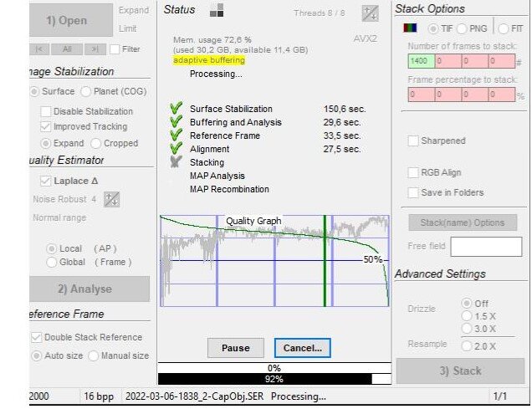
Task: Click the All frames button
Action: click(x=67, y=49)
